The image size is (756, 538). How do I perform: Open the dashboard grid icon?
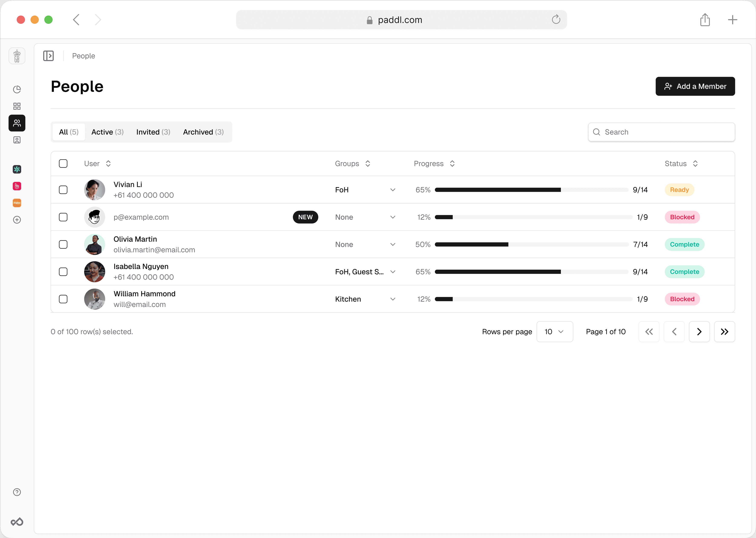click(17, 106)
